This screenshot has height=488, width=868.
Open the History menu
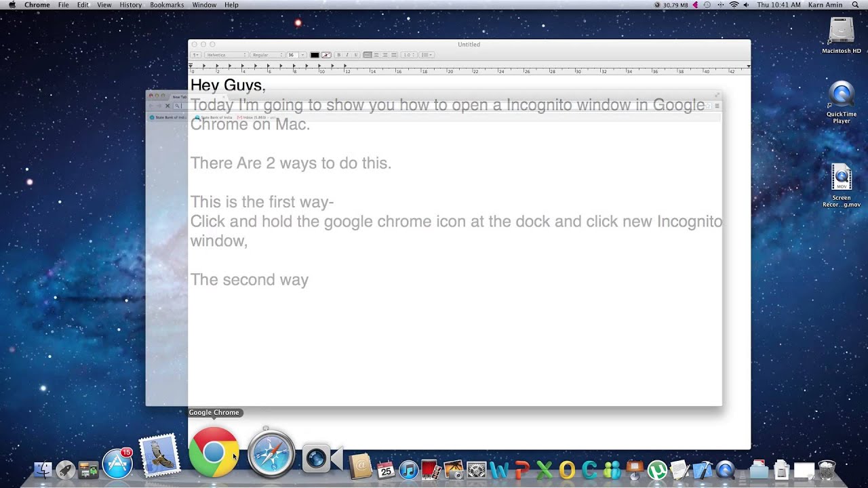(x=131, y=5)
